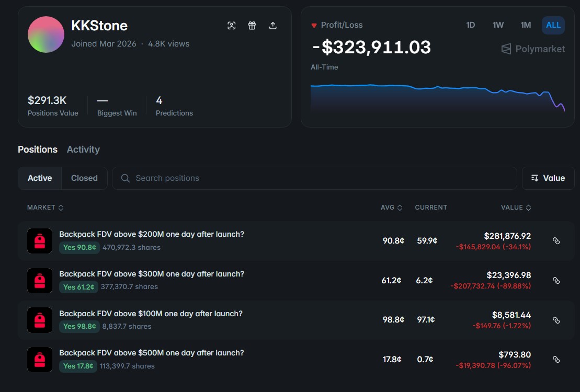Click the $23,396.98 value
The image size is (580, 392).
pyautogui.click(x=508, y=275)
